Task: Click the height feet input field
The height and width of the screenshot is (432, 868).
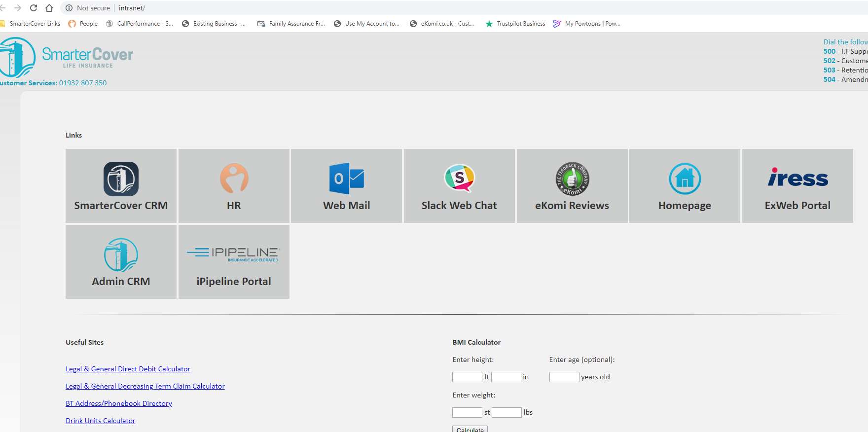Action: point(467,377)
